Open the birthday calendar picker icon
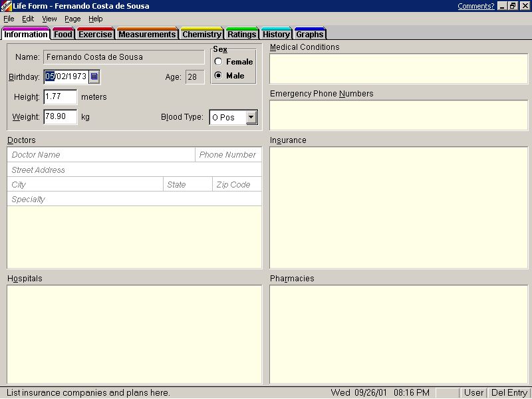 coord(94,76)
